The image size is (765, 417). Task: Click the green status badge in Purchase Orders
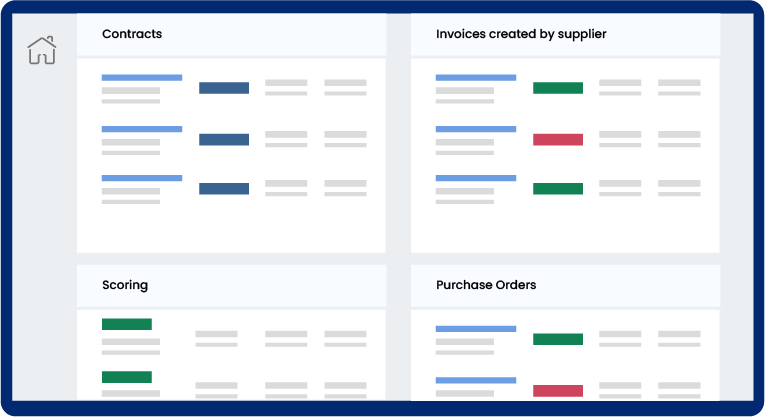coord(558,339)
